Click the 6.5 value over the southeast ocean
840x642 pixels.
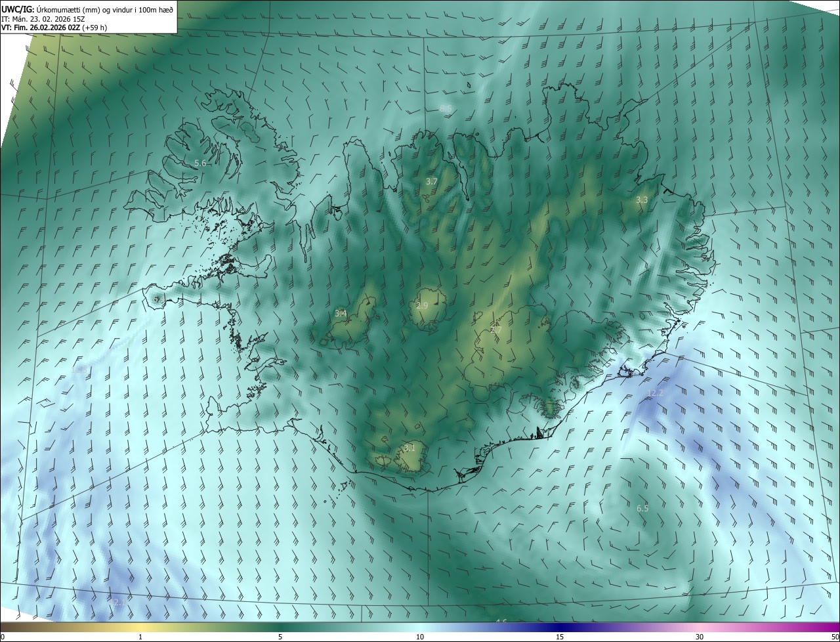[642, 508]
